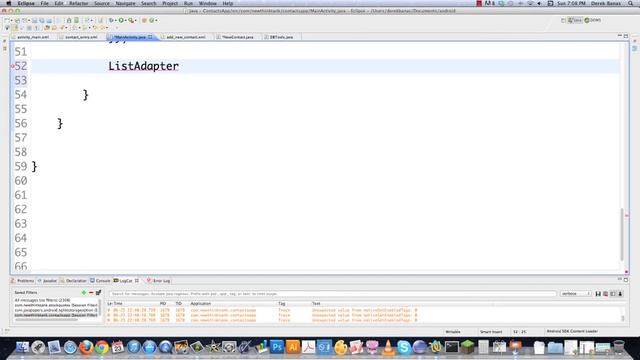
Task: Open Illustrator from the dock
Action: pos(293,347)
